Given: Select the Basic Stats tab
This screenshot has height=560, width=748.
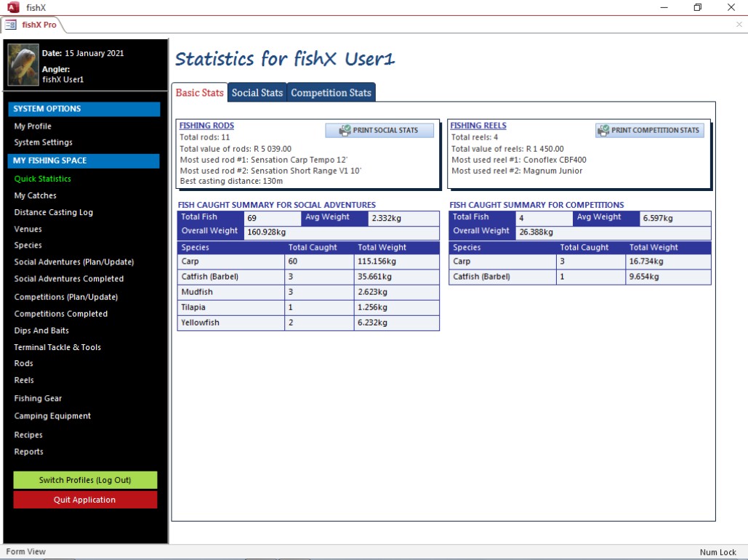Looking at the screenshot, I should [200, 93].
